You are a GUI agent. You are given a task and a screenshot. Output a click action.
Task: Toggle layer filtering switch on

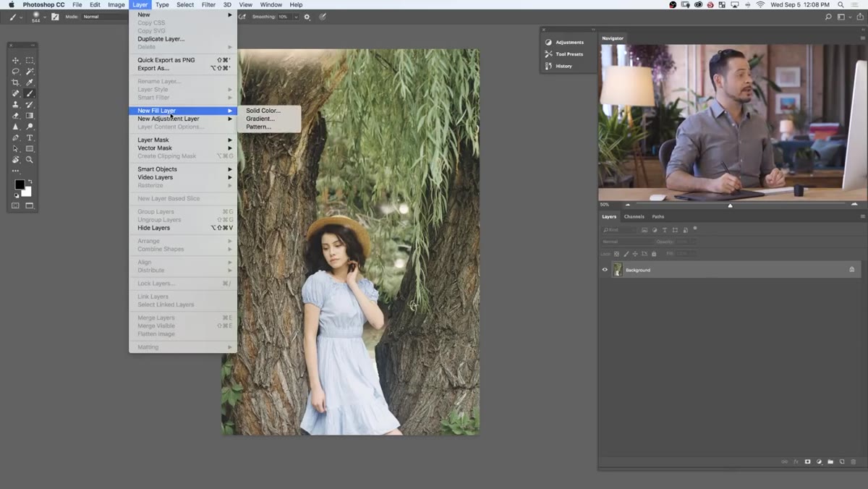[x=695, y=229]
